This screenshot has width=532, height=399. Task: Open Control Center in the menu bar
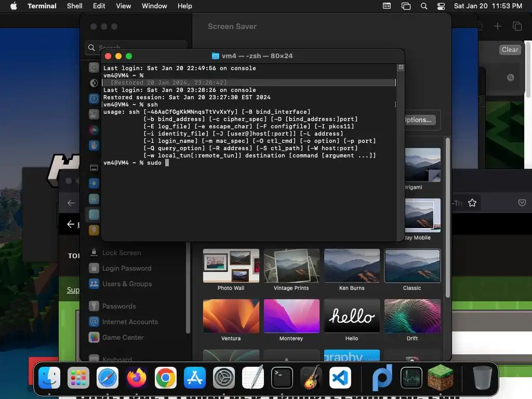click(x=441, y=6)
